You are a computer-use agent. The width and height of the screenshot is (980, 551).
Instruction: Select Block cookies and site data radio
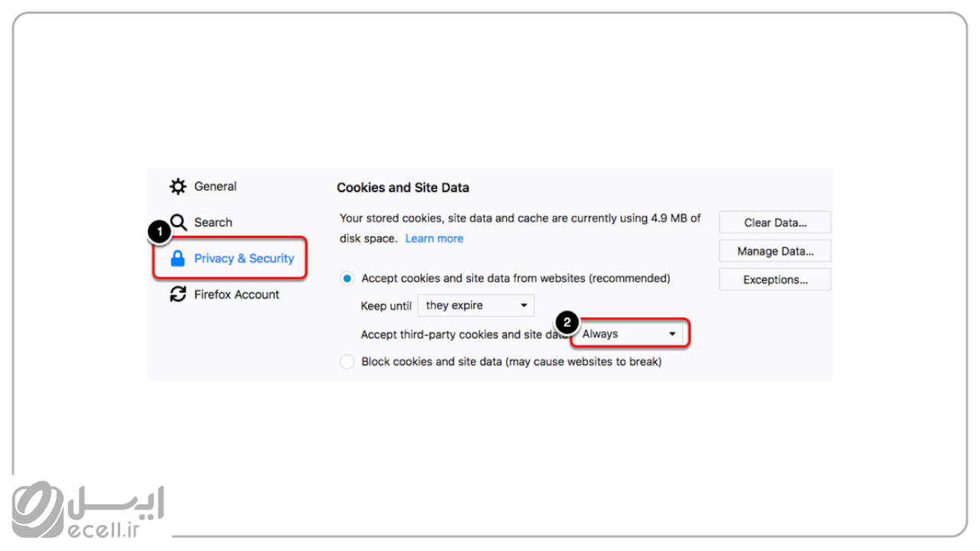coord(348,362)
